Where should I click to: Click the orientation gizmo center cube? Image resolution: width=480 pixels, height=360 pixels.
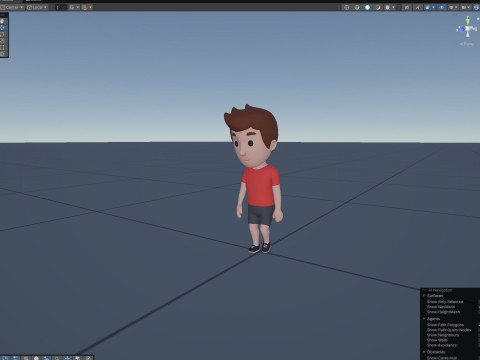(x=468, y=29)
